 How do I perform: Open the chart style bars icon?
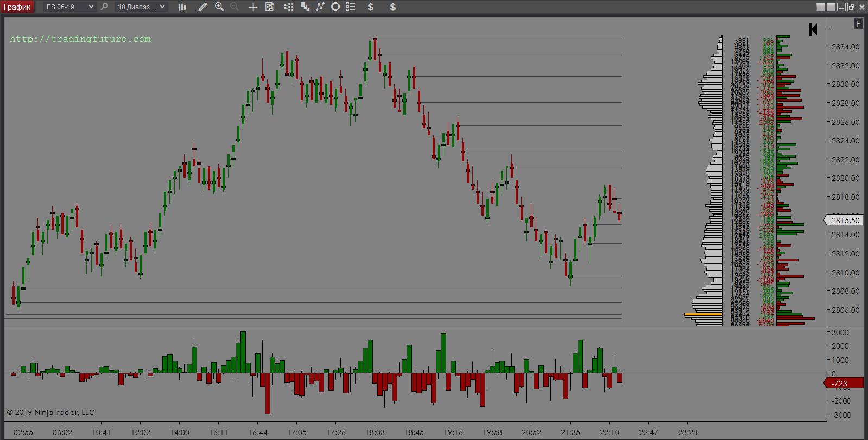(182, 7)
